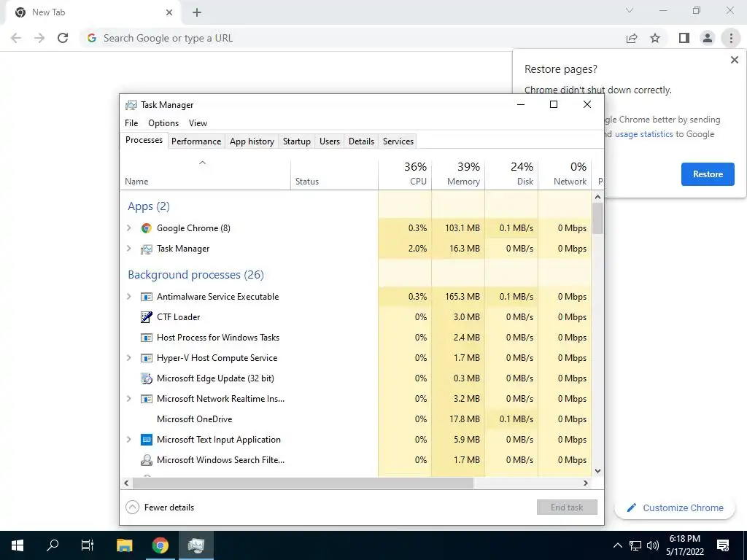Click the Microsoft Network Realtime Inspection icon
The width and height of the screenshot is (747, 560).
[146, 399]
